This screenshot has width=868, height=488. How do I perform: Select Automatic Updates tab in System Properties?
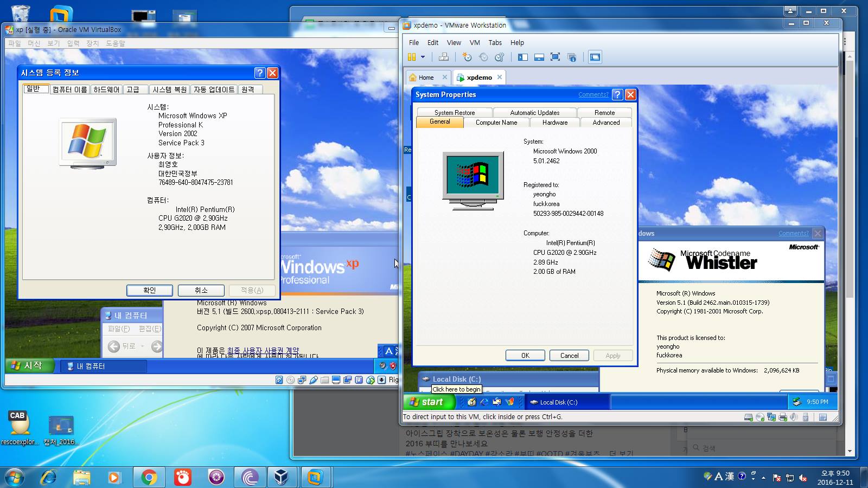tap(535, 112)
